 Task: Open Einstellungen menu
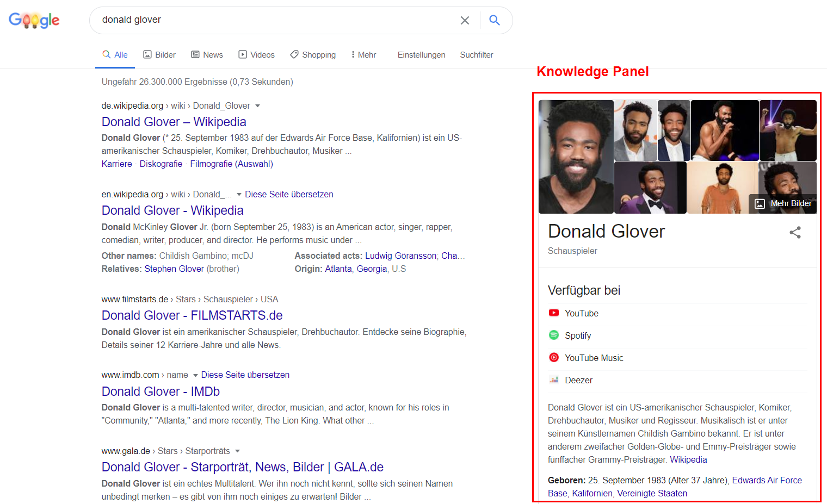click(421, 55)
